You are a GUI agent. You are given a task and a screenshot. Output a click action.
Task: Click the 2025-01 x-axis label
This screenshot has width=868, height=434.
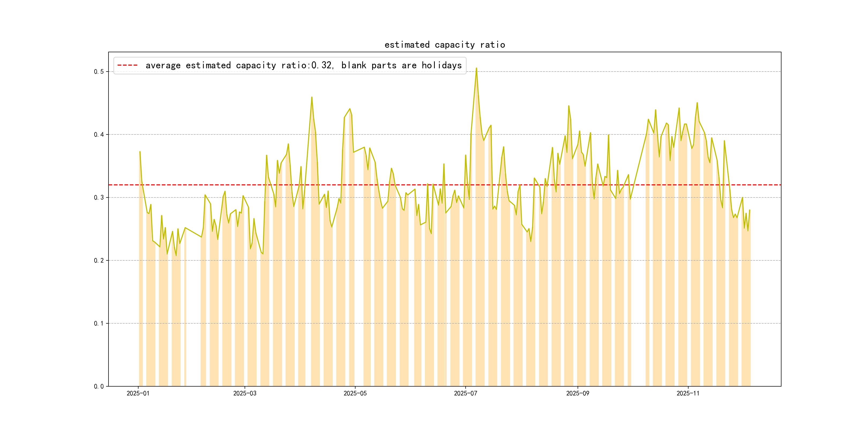138,393
